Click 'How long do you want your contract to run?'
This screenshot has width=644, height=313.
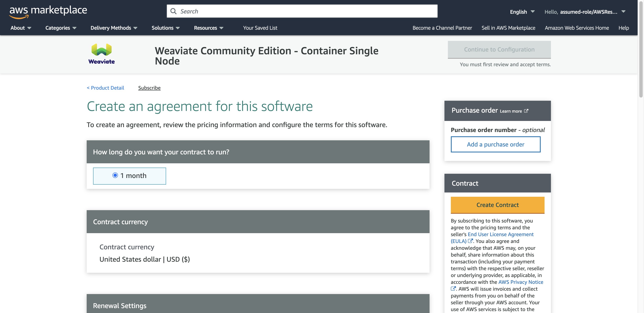[x=161, y=152]
